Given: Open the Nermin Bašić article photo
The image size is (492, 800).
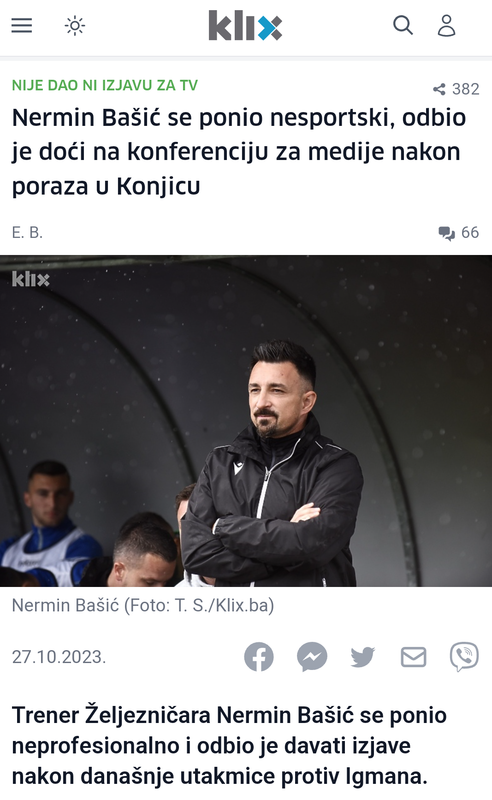Looking at the screenshot, I should click(246, 421).
